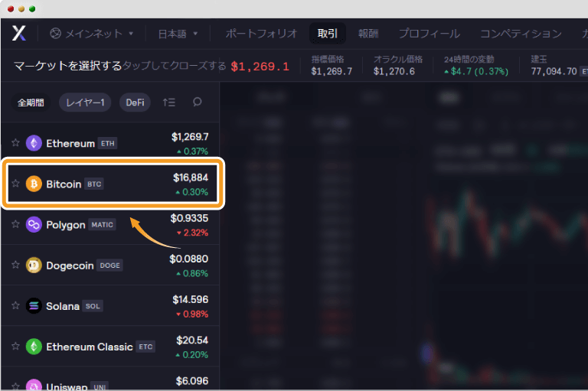Click the macOS green maximize button
588x391 pixels.
(32, 9)
